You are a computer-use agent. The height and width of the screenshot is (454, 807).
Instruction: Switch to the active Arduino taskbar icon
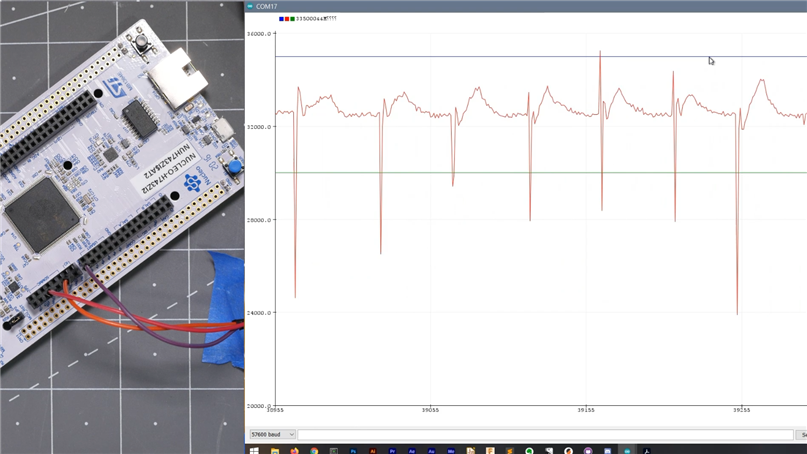coord(627,450)
